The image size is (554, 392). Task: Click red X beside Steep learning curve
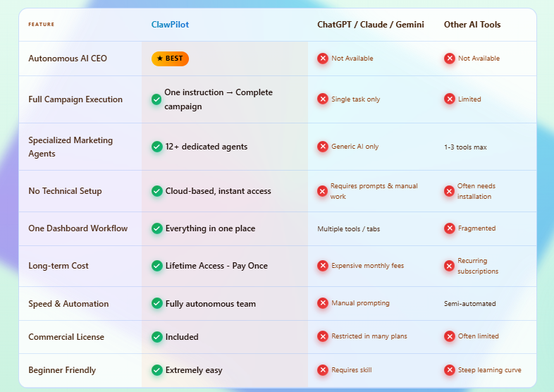click(x=450, y=370)
